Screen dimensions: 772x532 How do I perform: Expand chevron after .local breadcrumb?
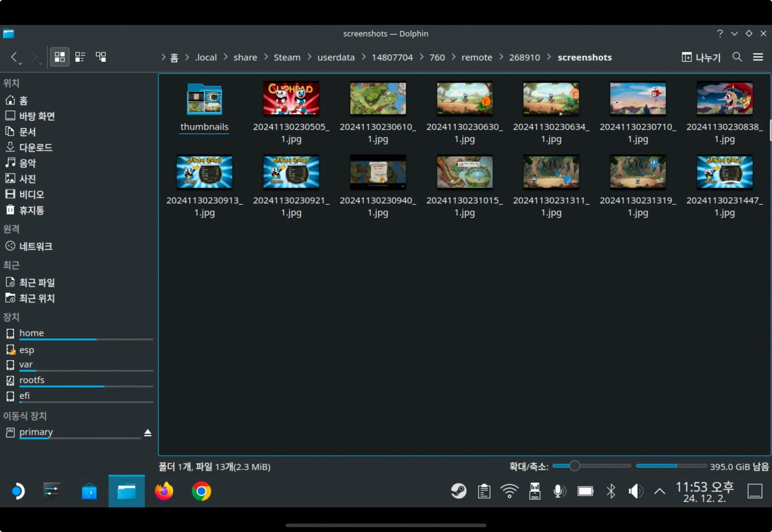click(x=225, y=57)
